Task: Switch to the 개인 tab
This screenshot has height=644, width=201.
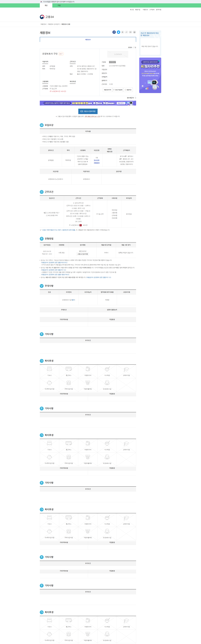Action: (x=46, y=6)
